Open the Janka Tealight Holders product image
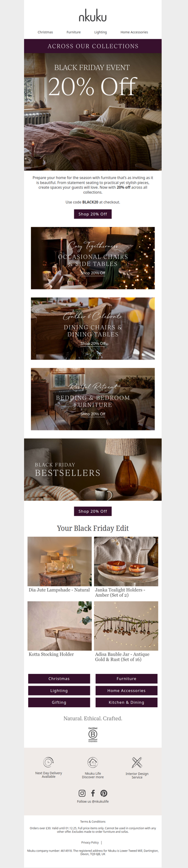This screenshot has height=868, width=188. point(126,561)
